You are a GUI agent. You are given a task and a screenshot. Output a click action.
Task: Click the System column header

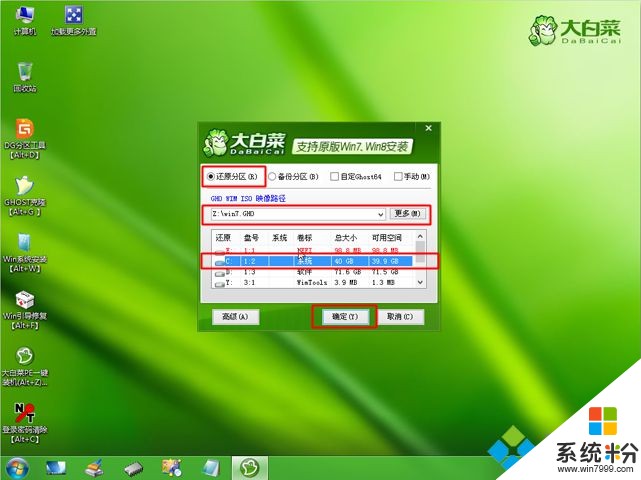click(x=280, y=238)
